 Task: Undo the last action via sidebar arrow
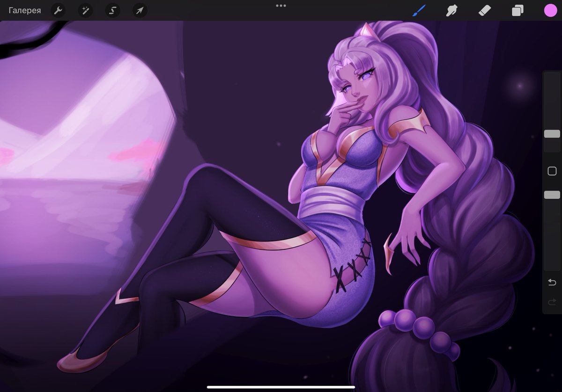[552, 282]
